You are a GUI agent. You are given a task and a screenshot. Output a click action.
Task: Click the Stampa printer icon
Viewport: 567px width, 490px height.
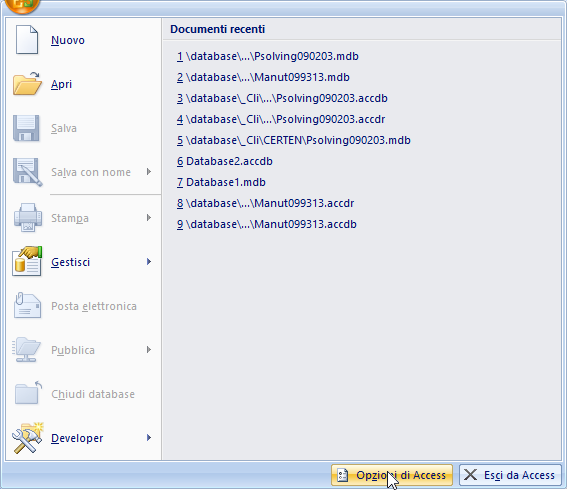pos(28,217)
